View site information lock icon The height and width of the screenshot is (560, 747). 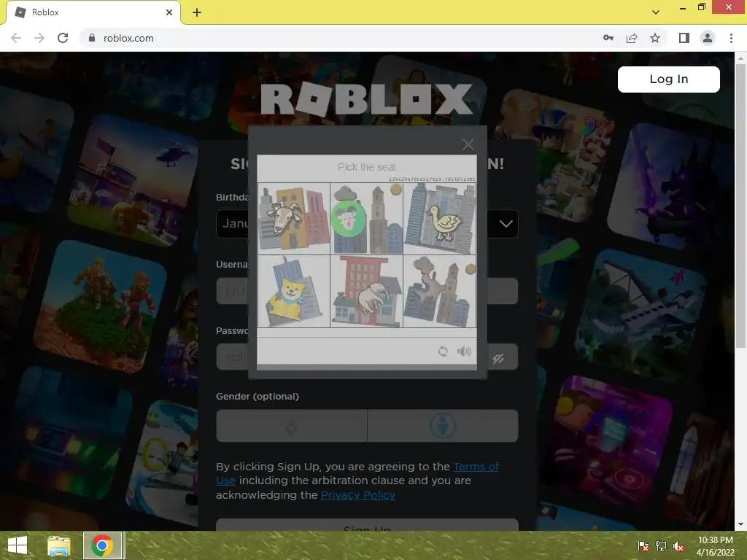pyautogui.click(x=92, y=38)
